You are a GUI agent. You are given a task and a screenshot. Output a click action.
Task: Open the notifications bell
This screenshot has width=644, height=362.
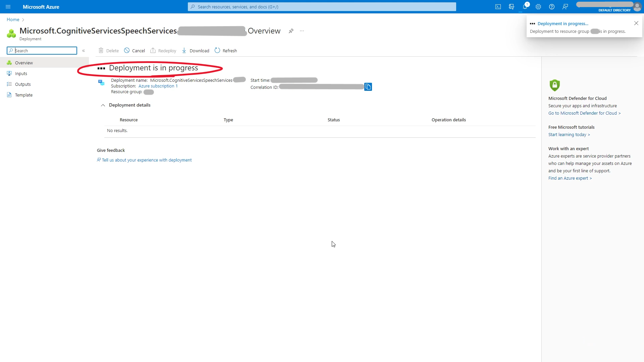point(525,7)
